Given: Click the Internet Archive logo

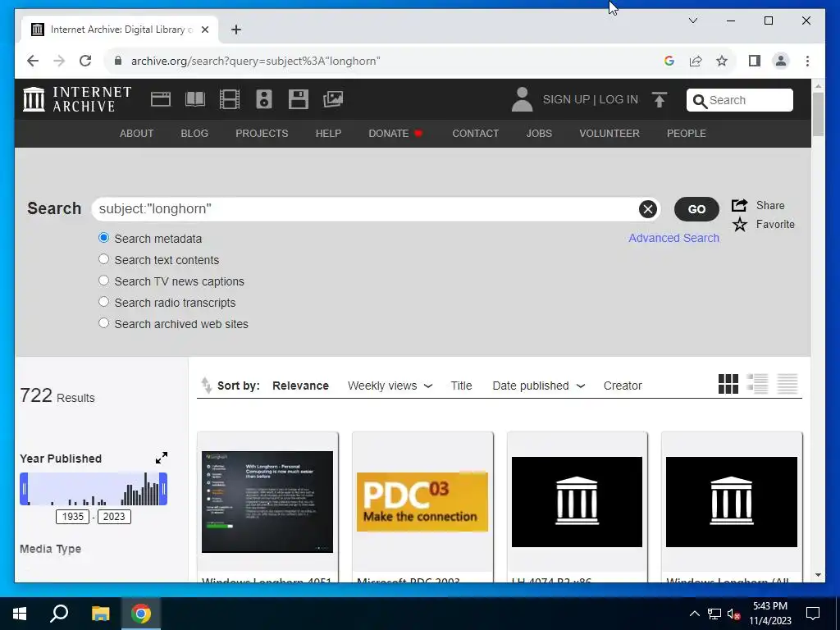Looking at the screenshot, I should coord(77,99).
